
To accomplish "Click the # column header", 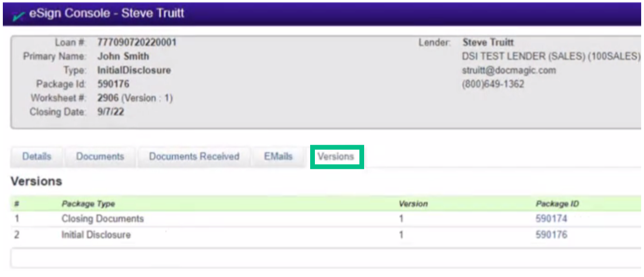I will pyautogui.click(x=17, y=204).
